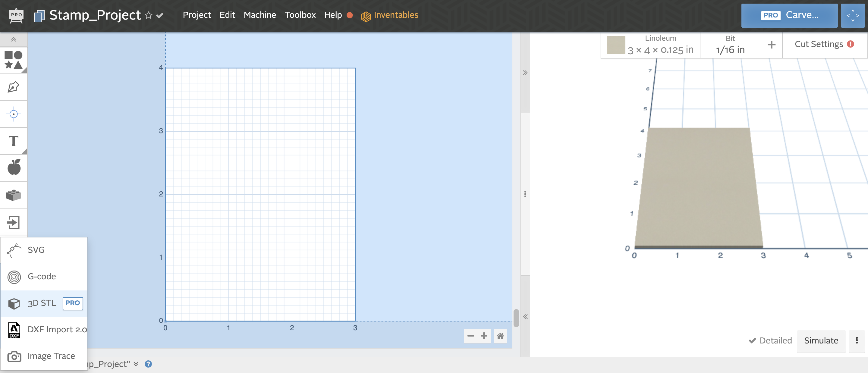Choose Image Trace from the import menu
Viewport: 868px width, 373px height.
point(51,356)
